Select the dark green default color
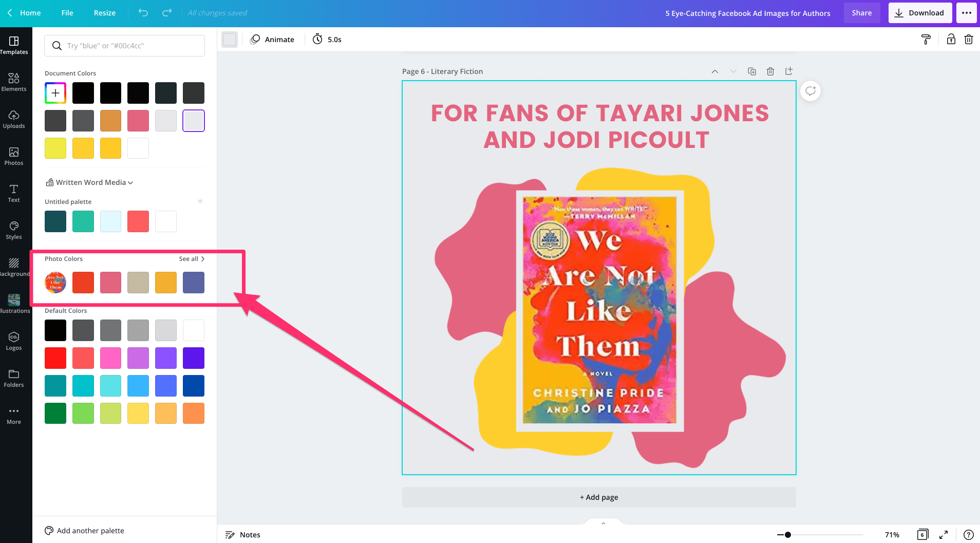 55,414
